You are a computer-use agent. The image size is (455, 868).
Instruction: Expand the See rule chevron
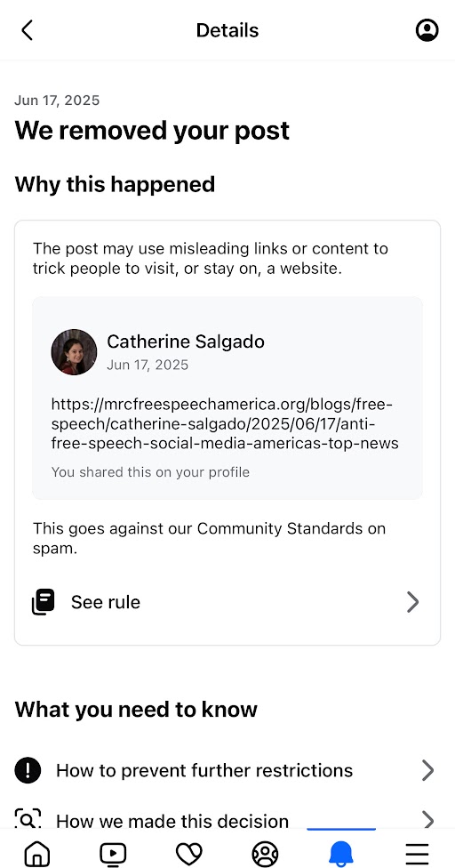click(x=413, y=602)
